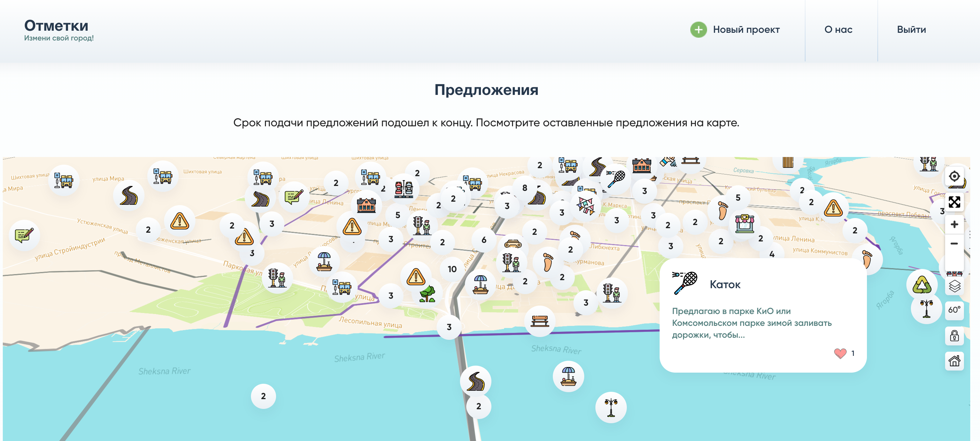Select the shop kiosk marker near улица Ленина
This screenshot has height=441, width=980.
pos(744,223)
